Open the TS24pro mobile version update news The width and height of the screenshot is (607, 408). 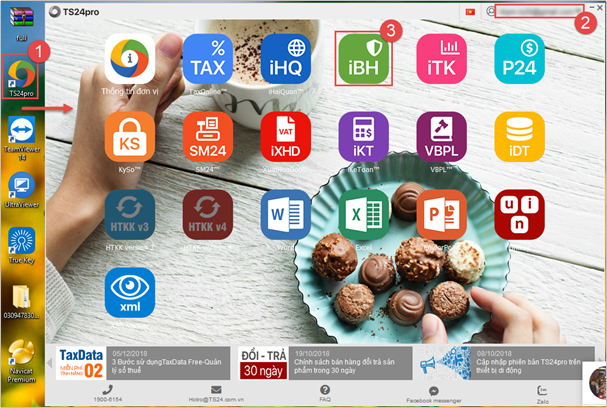(x=507, y=363)
